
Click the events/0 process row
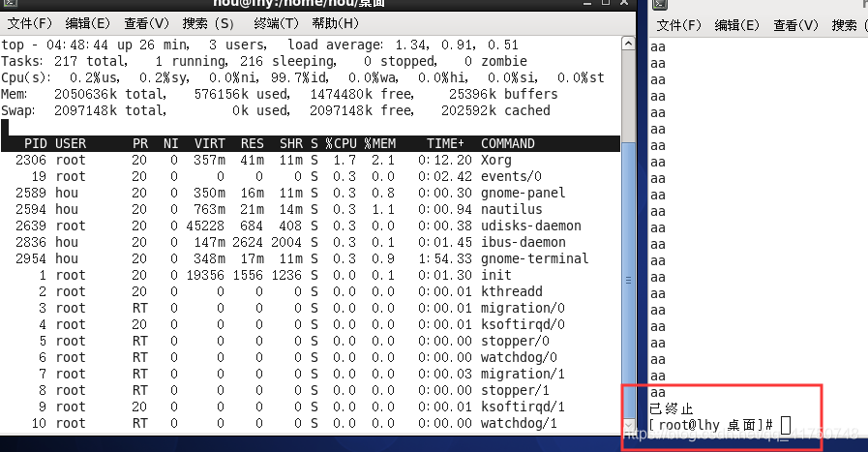pos(310,177)
